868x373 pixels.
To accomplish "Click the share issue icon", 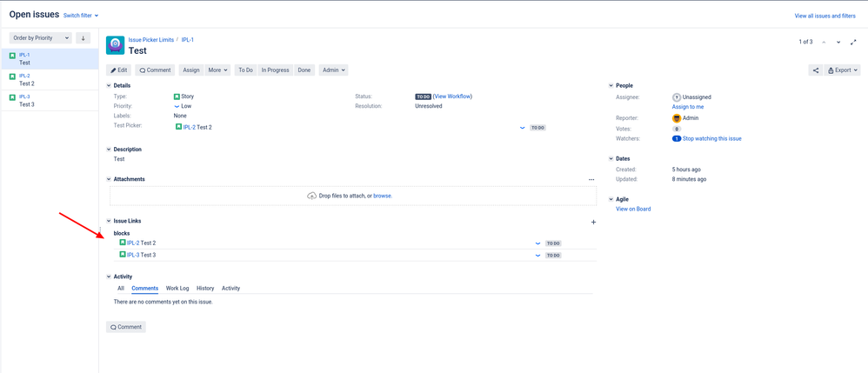I will 815,70.
